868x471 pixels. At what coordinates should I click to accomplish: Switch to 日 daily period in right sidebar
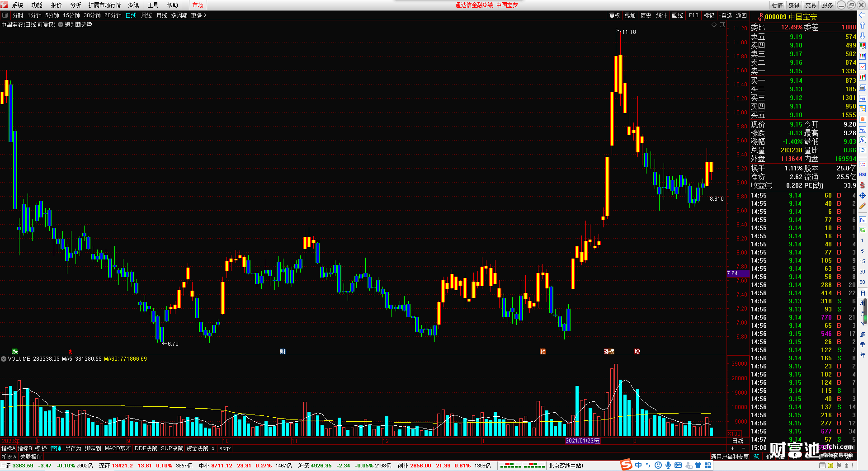[863, 293]
